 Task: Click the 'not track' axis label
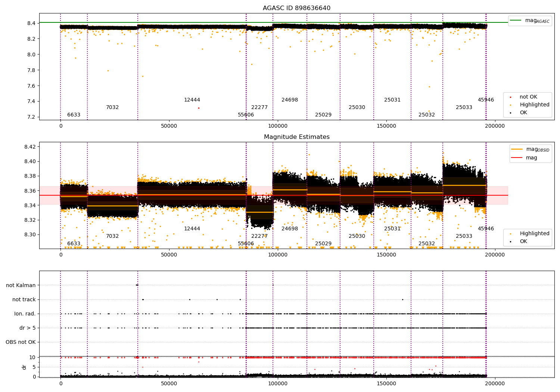(x=24, y=299)
